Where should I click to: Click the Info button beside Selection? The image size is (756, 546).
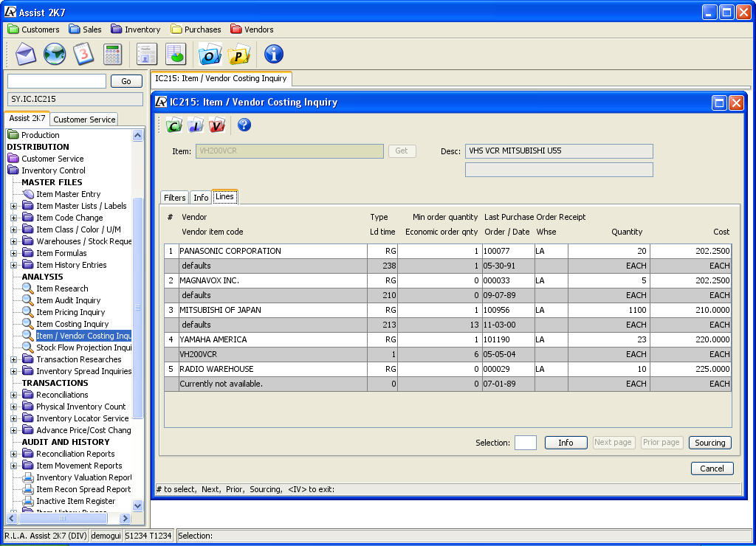pyautogui.click(x=566, y=443)
